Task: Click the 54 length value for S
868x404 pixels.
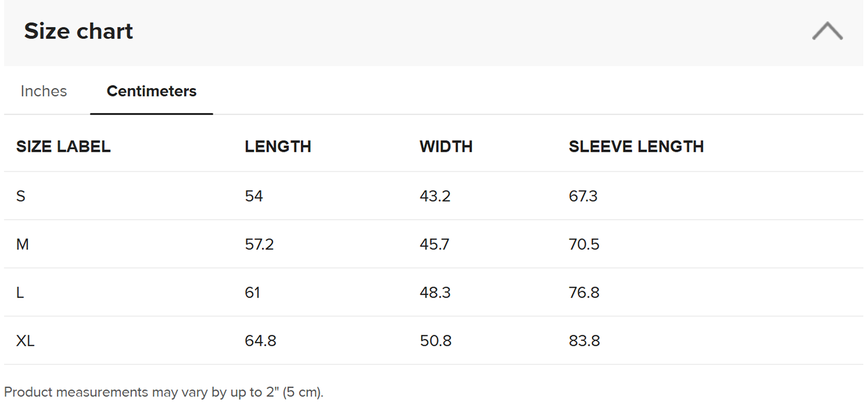Action: [254, 196]
